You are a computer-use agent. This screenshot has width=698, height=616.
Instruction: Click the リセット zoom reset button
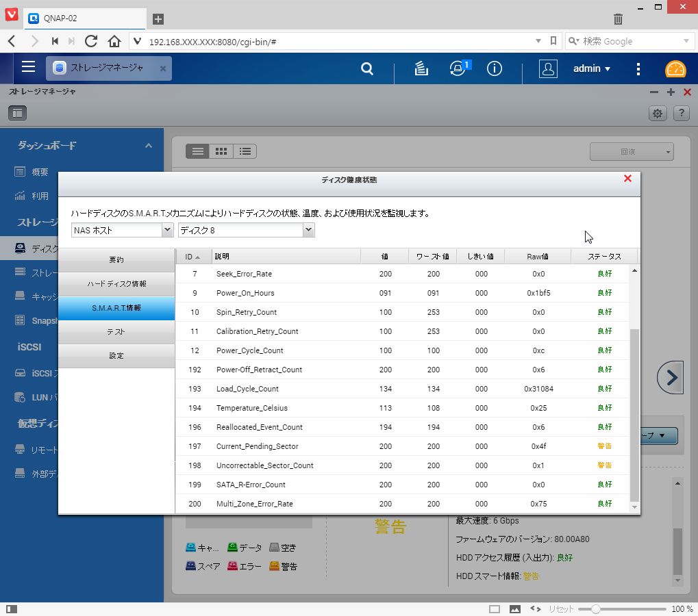pos(561,609)
